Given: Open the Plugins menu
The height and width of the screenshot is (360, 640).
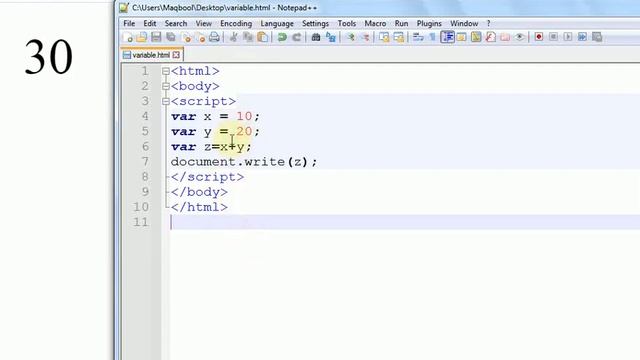Looking at the screenshot, I should (x=429, y=24).
